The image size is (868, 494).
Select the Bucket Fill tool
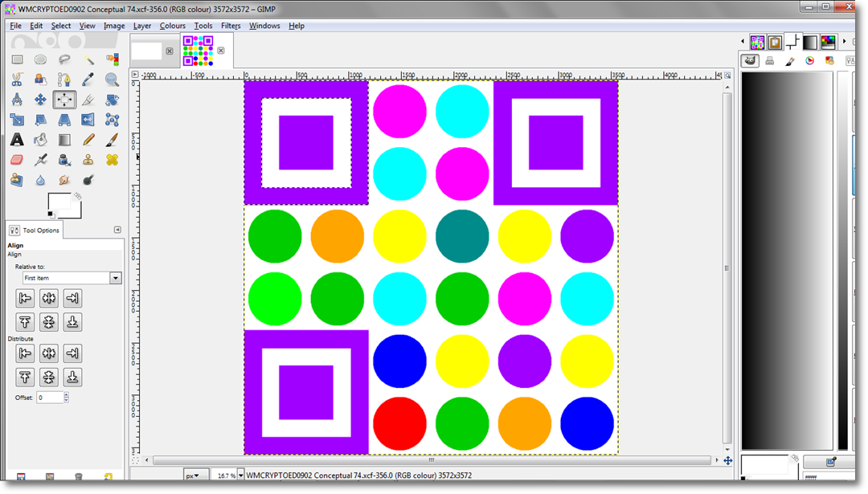(40, 140)
